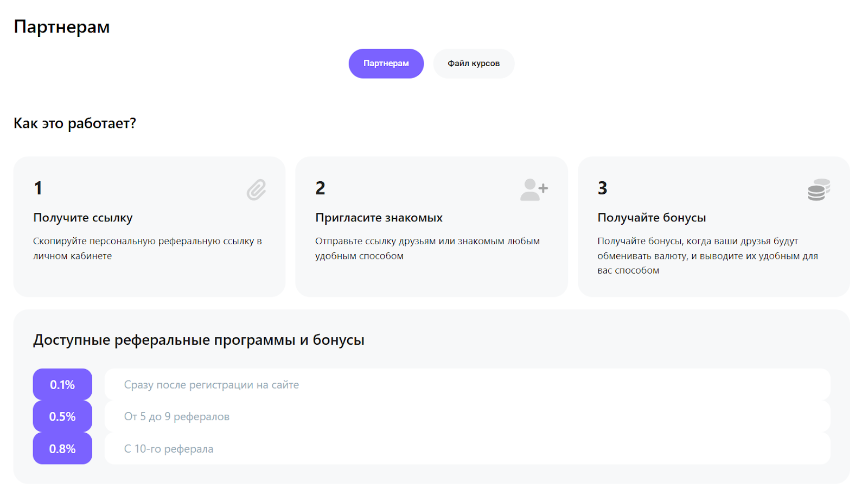This screenshot has width=868, height=488.
Task: Click the Партнерам page title
Action: pyautogui.click(x=62, y=27)
